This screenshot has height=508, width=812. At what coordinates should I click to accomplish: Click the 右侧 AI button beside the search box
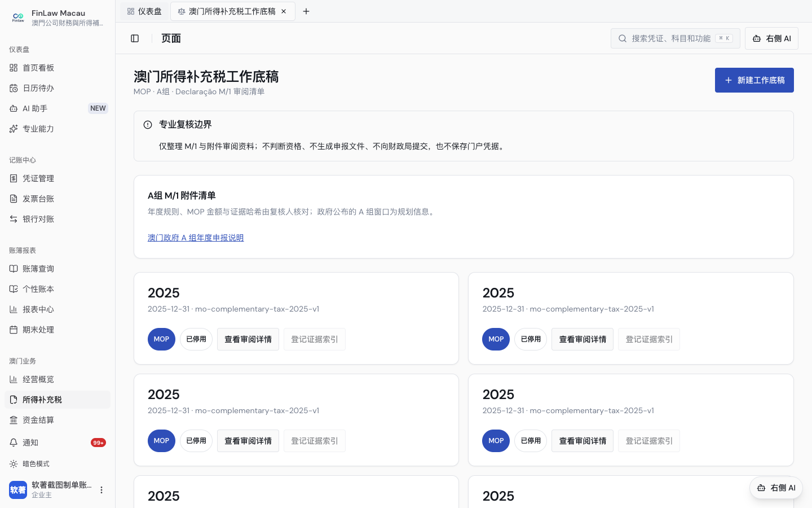click(771, 38)
